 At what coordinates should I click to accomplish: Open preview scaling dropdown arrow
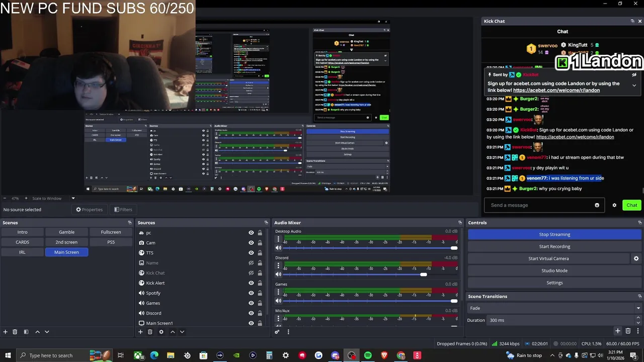(x=73, y=198)
